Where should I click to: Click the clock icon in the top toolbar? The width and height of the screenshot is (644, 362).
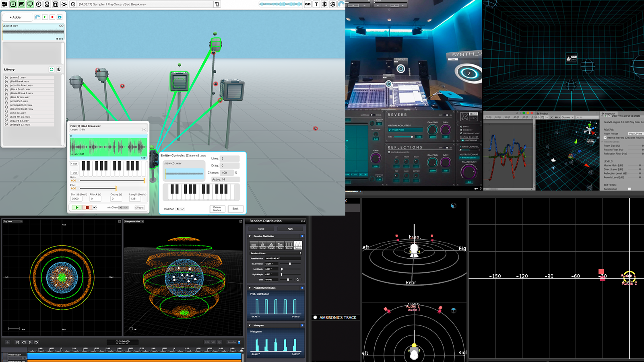(x=38, y=4)
